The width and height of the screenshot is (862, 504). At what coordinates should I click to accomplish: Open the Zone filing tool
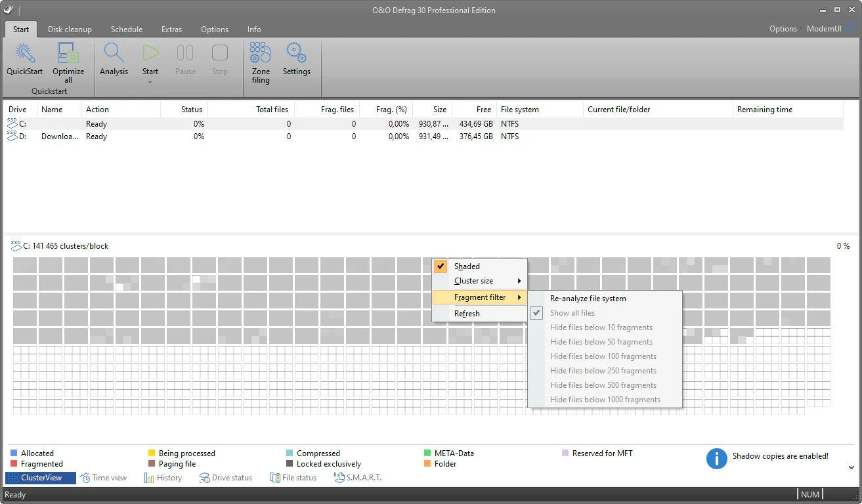point(261,54)
